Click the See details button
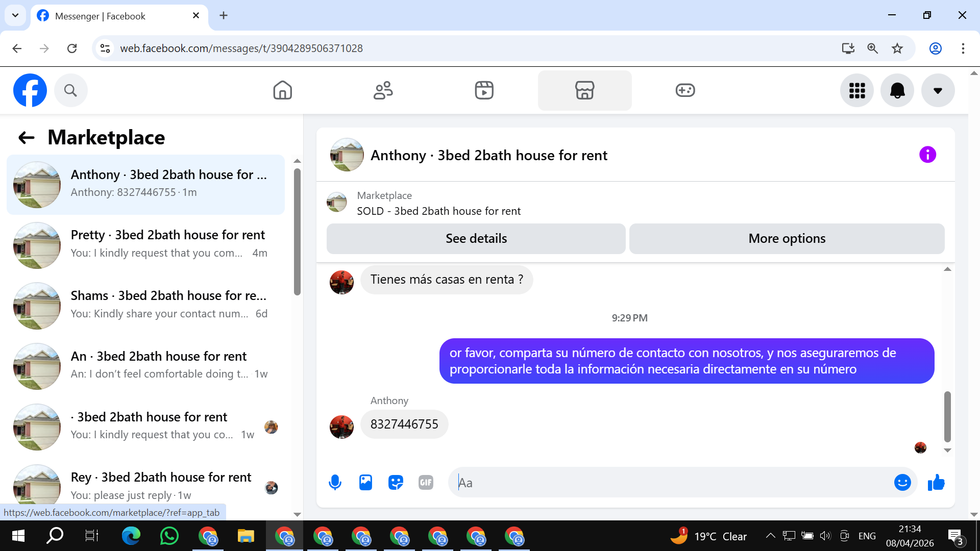 [x=476, y=238]
